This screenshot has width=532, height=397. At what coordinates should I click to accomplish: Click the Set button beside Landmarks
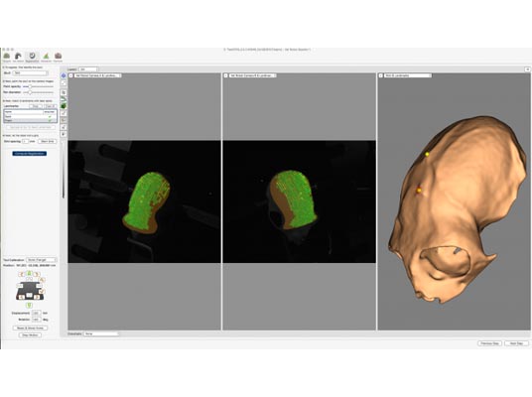[51, 106]
